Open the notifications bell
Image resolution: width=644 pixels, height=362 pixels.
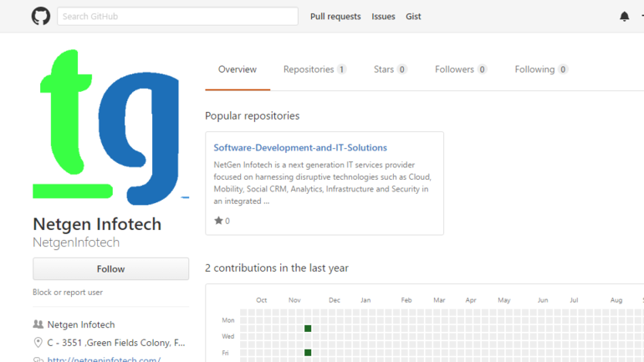(624, 16)
